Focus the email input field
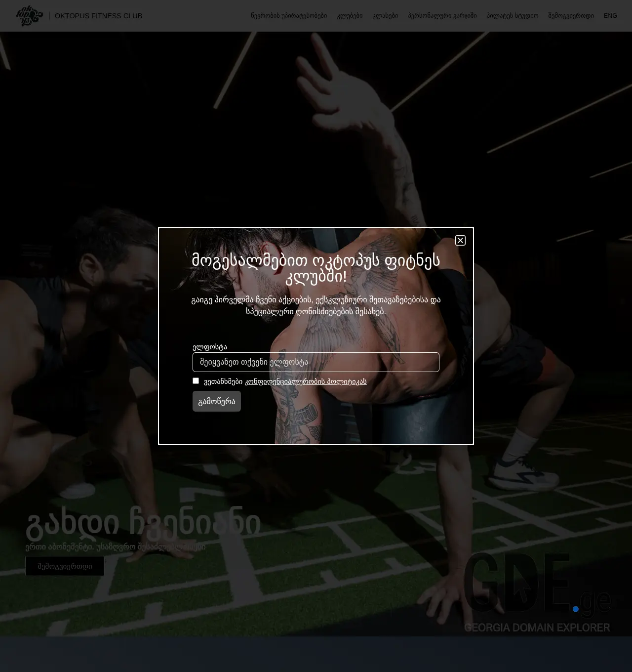The height and width of the screenshot is (672, 632). pos(316,362)
